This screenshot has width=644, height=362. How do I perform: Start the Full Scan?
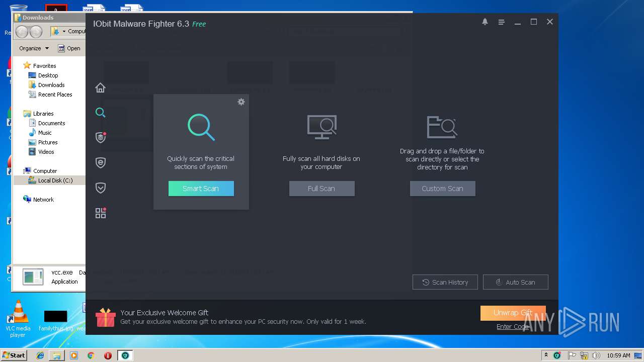(x=322, y=189)
